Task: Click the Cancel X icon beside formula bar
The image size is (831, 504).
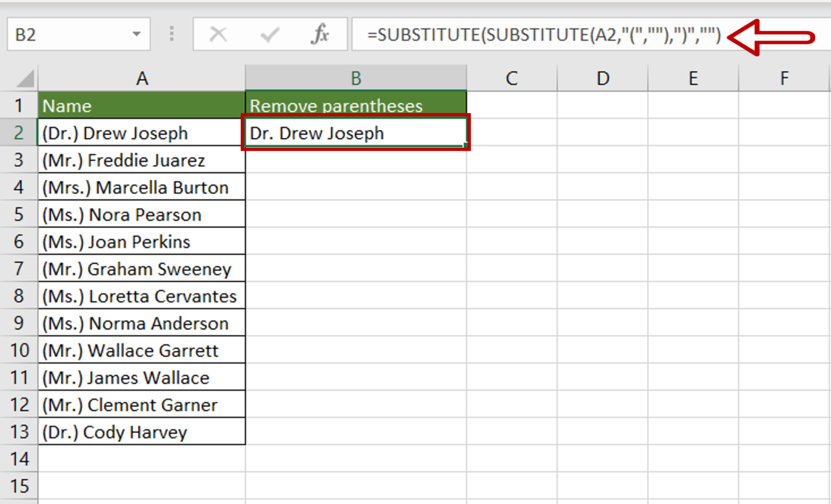Action: coord(219,34)
